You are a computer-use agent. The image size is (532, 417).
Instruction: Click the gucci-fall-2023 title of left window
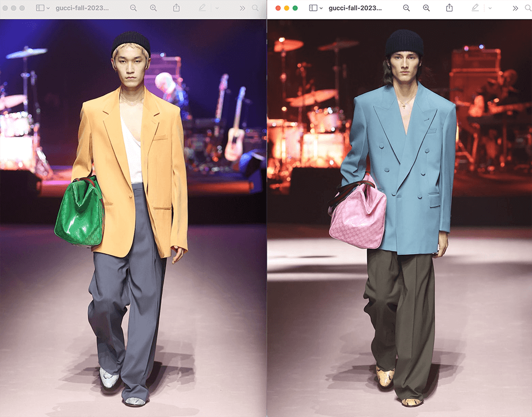(83, 8)
